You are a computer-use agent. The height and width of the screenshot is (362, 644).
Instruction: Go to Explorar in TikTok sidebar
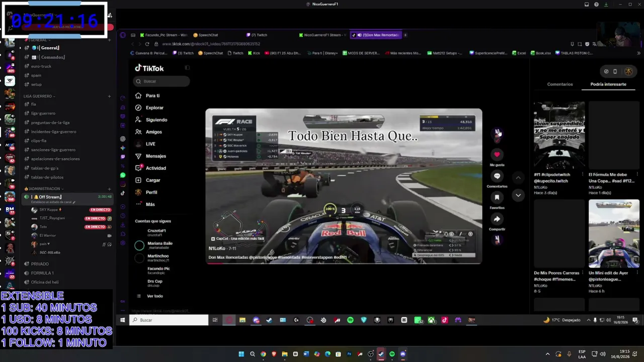tap(149, 108)
